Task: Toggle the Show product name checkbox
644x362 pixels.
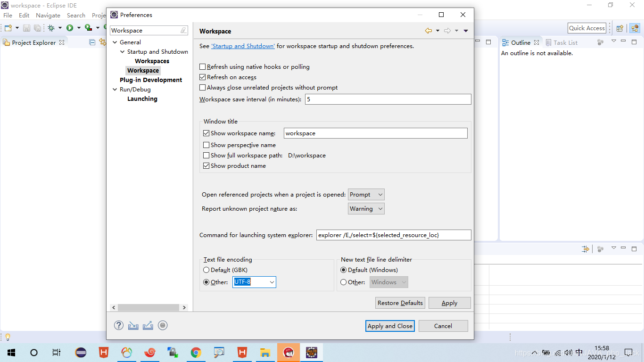Action: pyautogui.click(x=206, y=166)
